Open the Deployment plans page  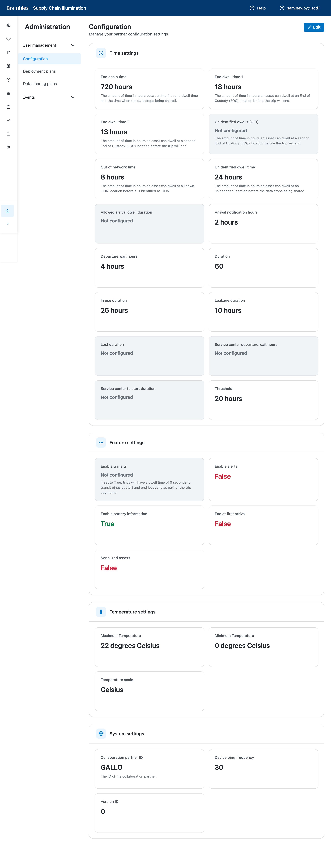[39, 71]
